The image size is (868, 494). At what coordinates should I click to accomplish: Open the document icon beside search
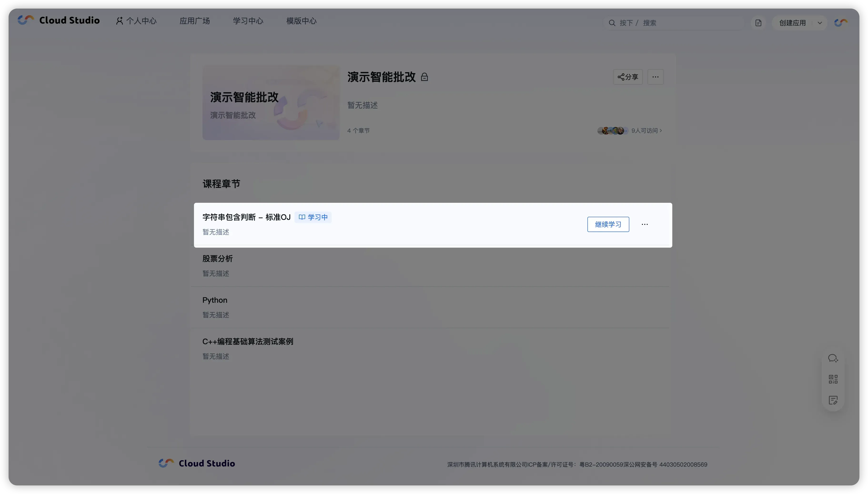pyautogui.click(x=758, y=23)
